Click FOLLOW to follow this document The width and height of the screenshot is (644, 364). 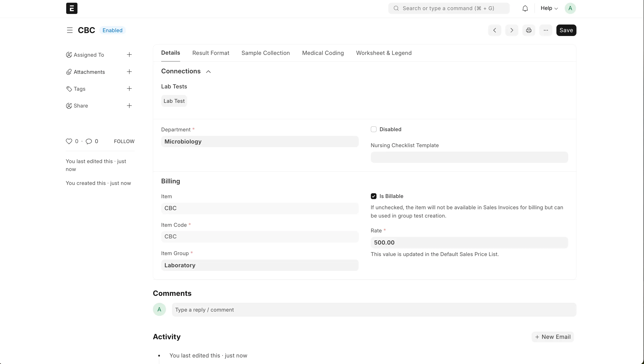pos(124,141)
